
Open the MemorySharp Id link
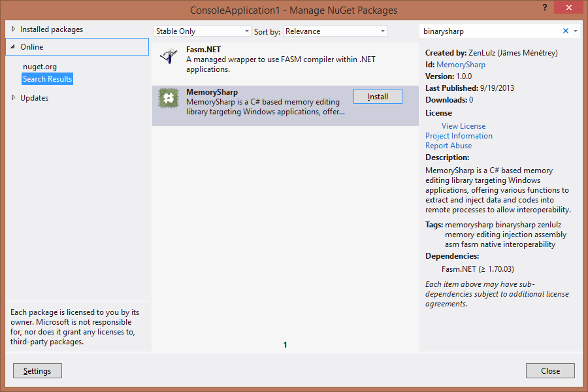pyautogui.click(x=461, y=65)
